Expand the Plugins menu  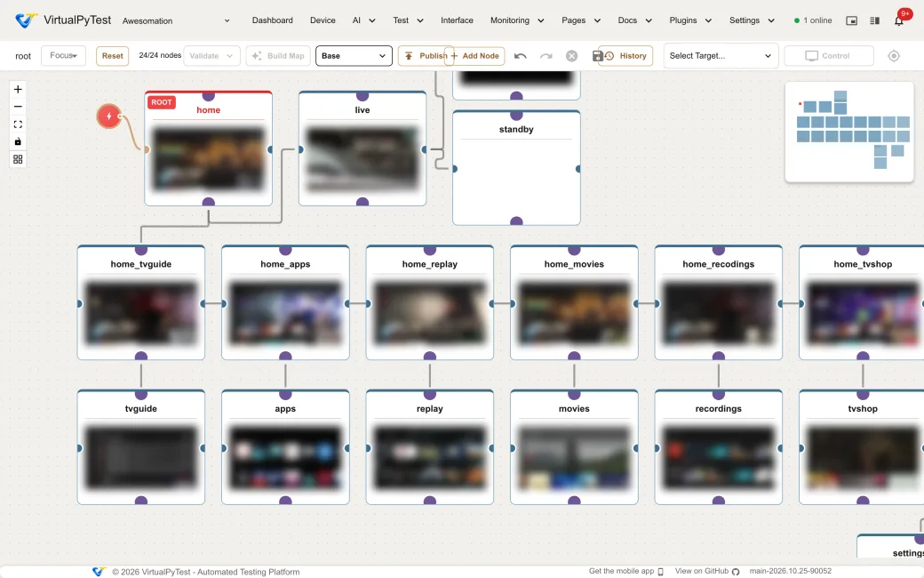[x=690, y=20]
